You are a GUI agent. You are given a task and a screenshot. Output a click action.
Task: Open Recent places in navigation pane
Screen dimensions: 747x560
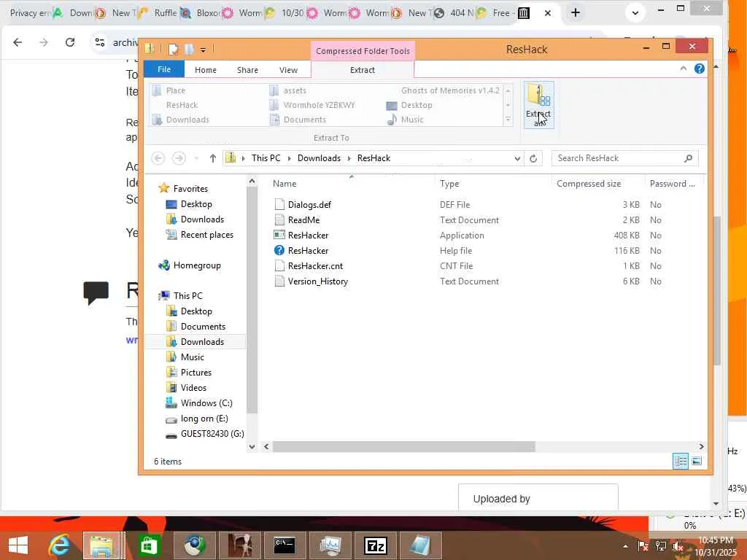pos(206,235)
